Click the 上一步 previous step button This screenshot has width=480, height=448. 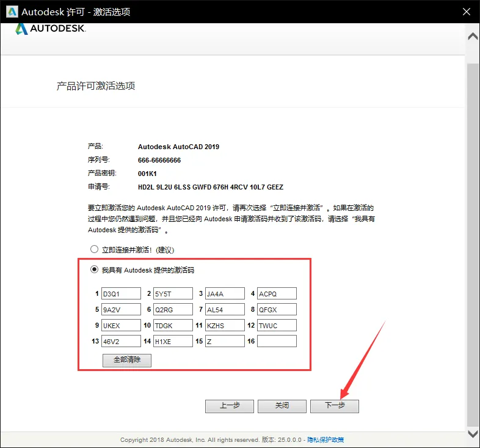[230, 406]
